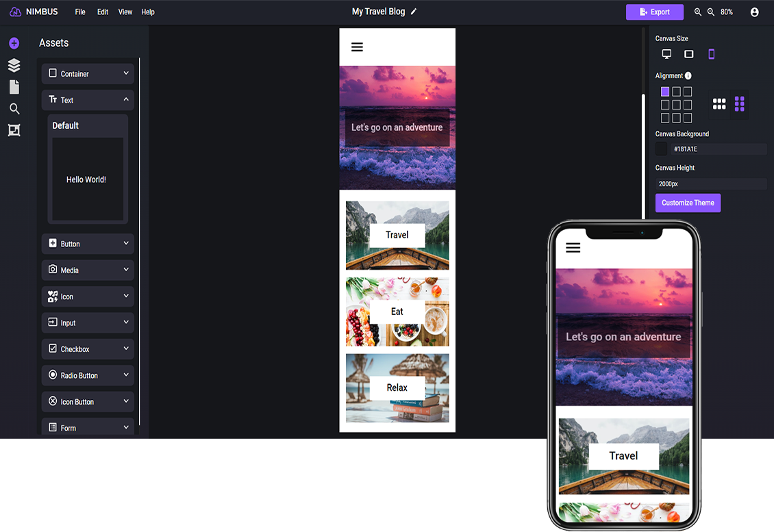
Task: Select the "Let's go on an adventure" canvas text
Action: (397, 127)
